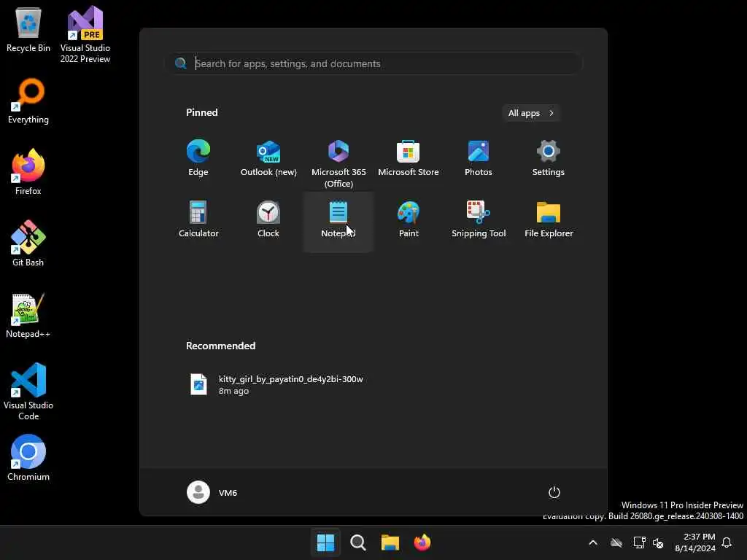The height and width of the screenshot is (560, 747).
Task: Select Chromium desktop shortcut
Action: pyautogui.click(x=28, y=458)
